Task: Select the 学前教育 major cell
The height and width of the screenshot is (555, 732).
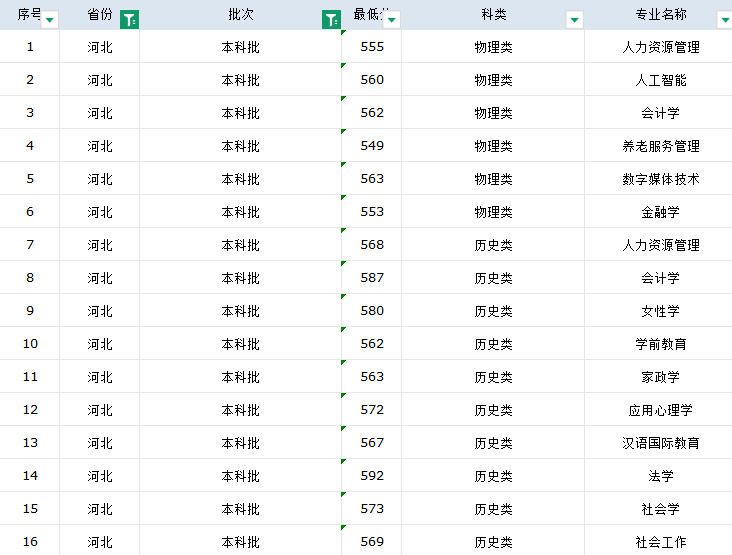Action: pyautogui.click(x=660, y=344)
